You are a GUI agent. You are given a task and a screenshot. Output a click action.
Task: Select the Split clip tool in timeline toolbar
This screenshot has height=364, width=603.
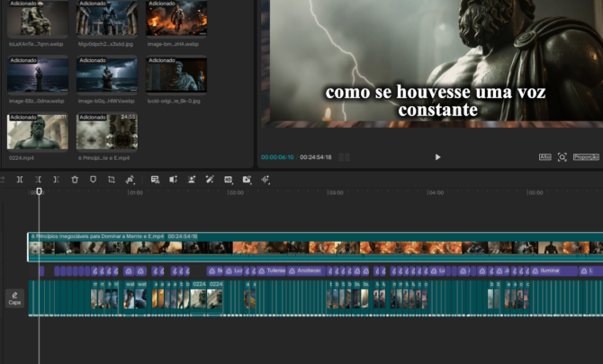pos(20,180)
